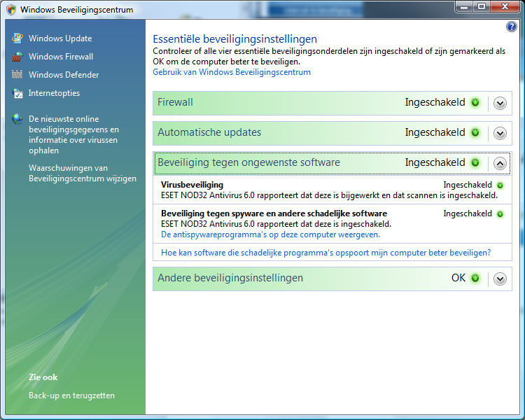Click the Ingeschakeld status in Firewall row
Screen dimensions: 525x420
click(x=435, y=102)
